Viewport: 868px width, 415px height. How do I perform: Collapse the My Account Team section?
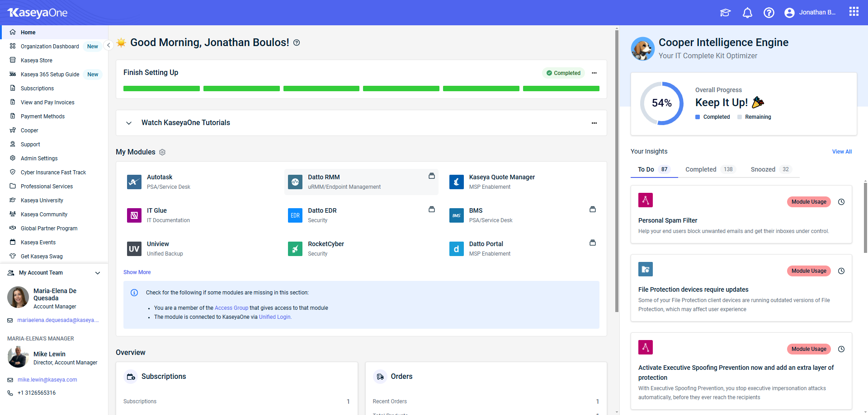pyautogui.click(x=98, y=273)
